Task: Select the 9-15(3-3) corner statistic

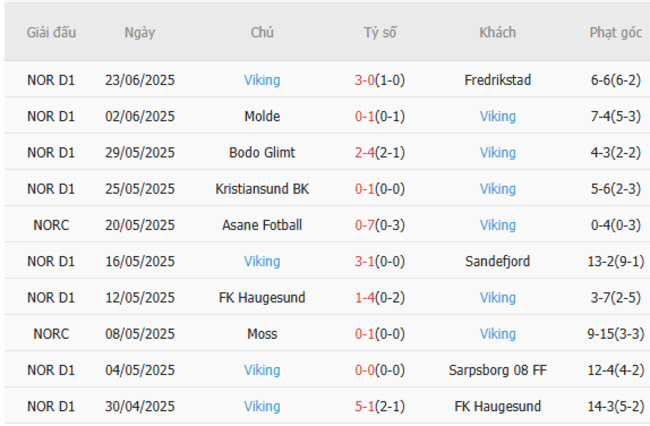Action: coord(615,334)
